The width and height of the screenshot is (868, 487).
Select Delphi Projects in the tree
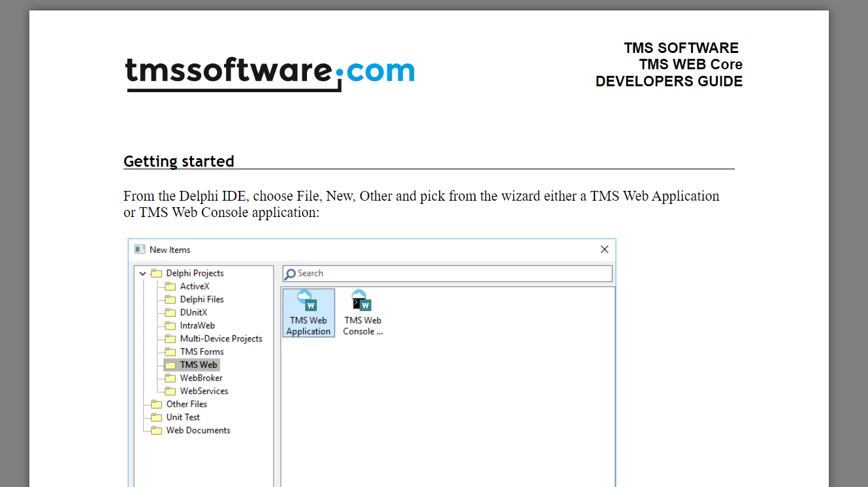(x=195, y=273)
